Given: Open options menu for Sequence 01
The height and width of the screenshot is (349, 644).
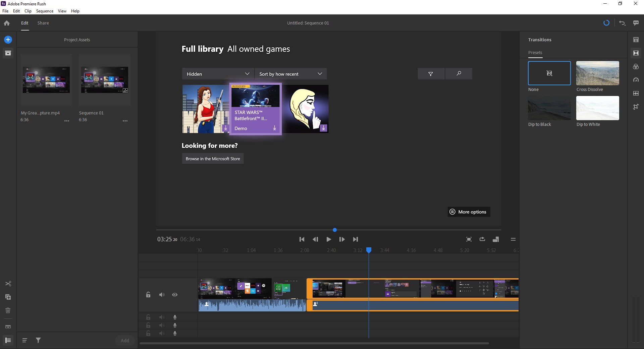Looking at the screenshot, I should pos(125,121).
